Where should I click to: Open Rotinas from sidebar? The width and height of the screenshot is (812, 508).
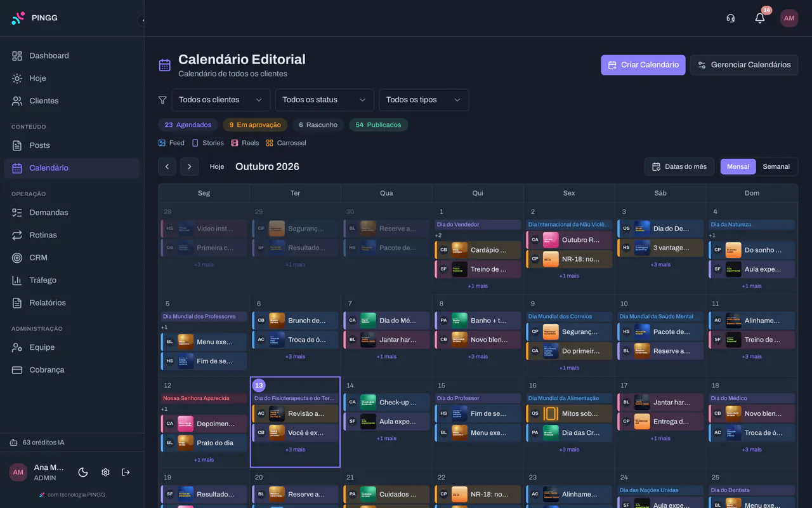click(x=72, y=235)
